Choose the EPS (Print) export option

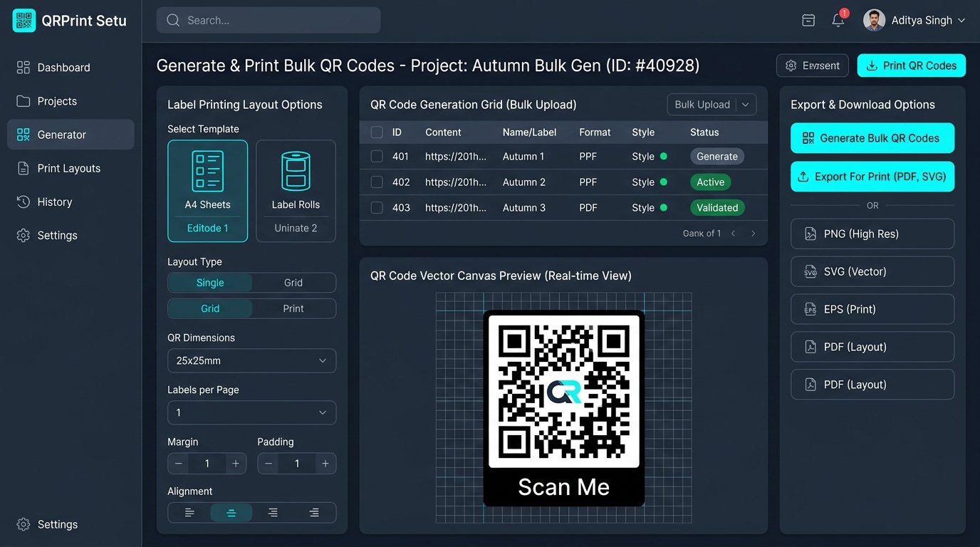point(872,309)
